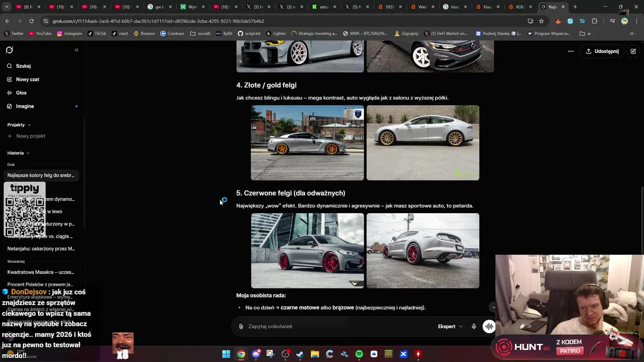The height and width of the screenshot is (362, 644).
Task: Reload the page with the refresh icon
Action: [x=31, y=21]
